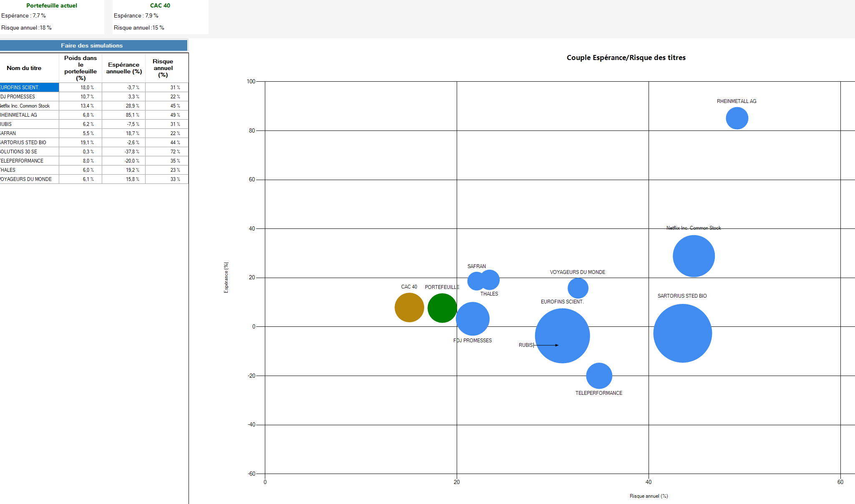The width and height of the screenshot is (855, 504).
Task: Click the TELEPERFORMANCE bubble
Action: (599, 376)
